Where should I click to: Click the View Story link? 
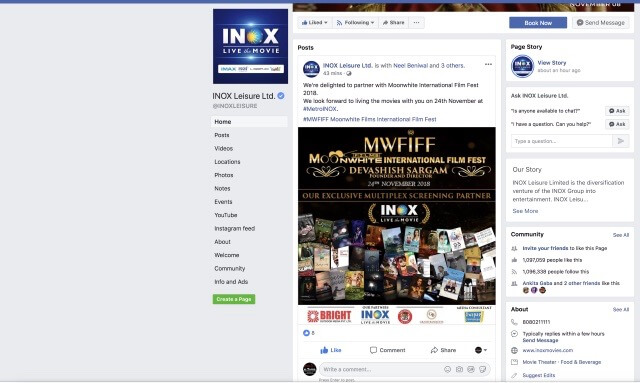click(x=552, y=63)
